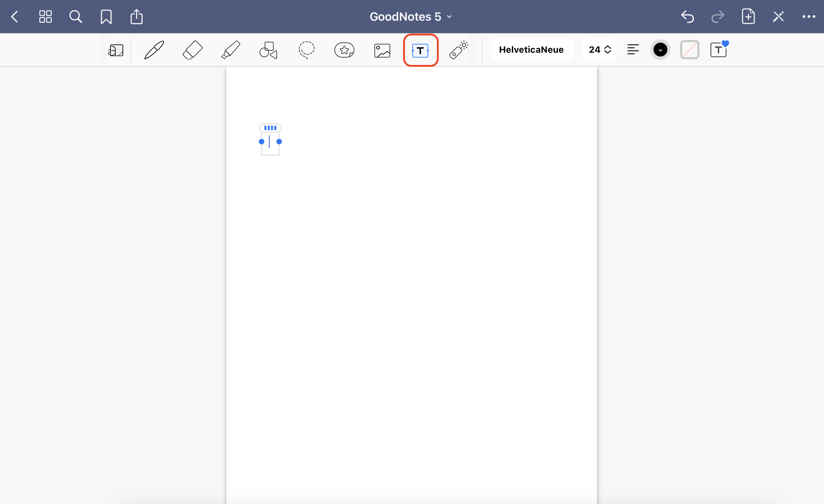Select the Highlighter tool

tap(230, 50)
